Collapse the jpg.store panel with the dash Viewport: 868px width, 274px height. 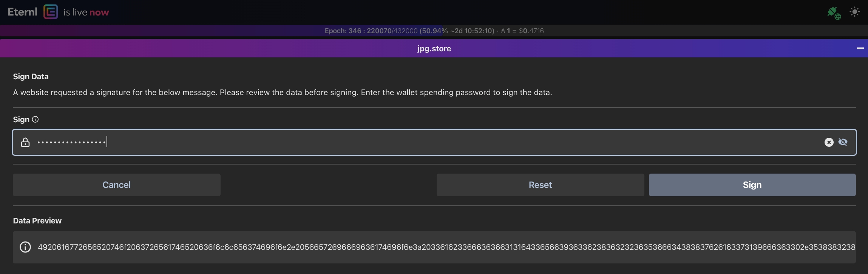pyautogui.click(x=860, y=48)
